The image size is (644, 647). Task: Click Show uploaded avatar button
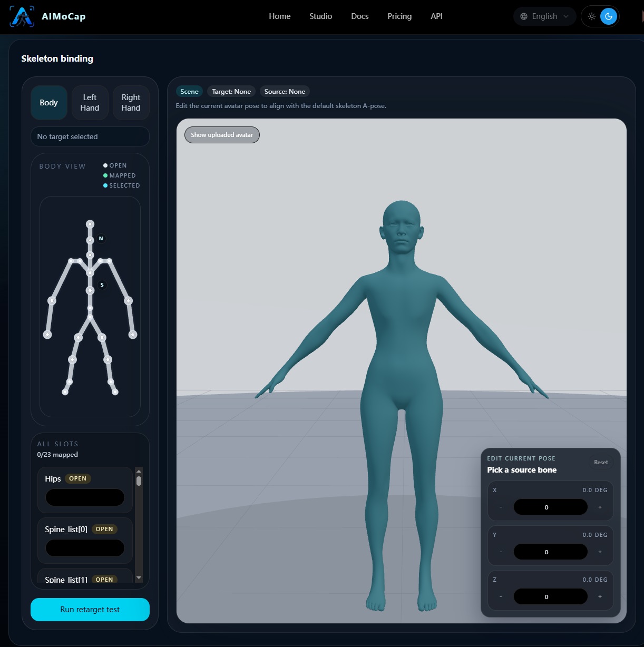click(222, 135)
